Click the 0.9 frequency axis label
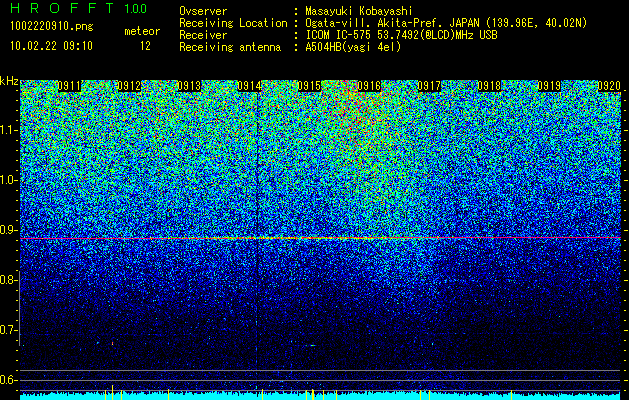The width and height of the screenshot is (629, 400). (x=8, y=230)
